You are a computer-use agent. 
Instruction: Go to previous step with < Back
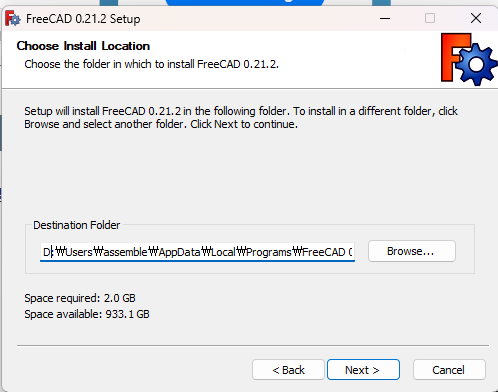coord(288,370)
